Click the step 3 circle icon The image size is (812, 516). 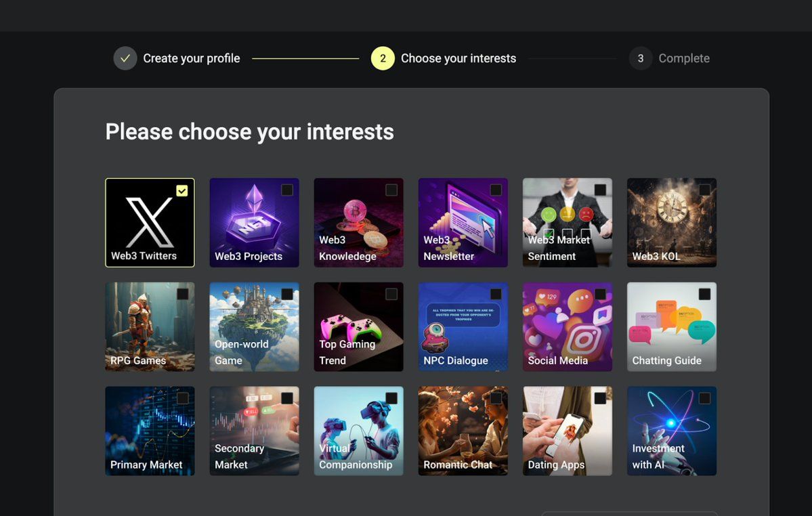(640, 58)
